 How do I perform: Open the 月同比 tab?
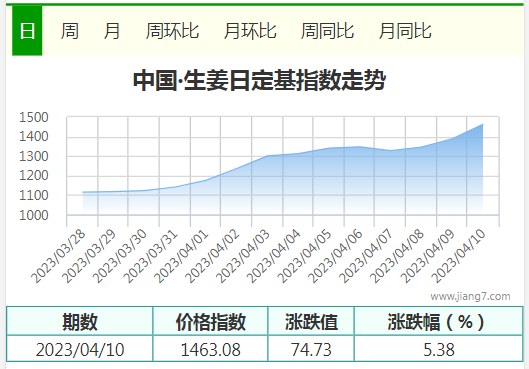click(405, 31)
